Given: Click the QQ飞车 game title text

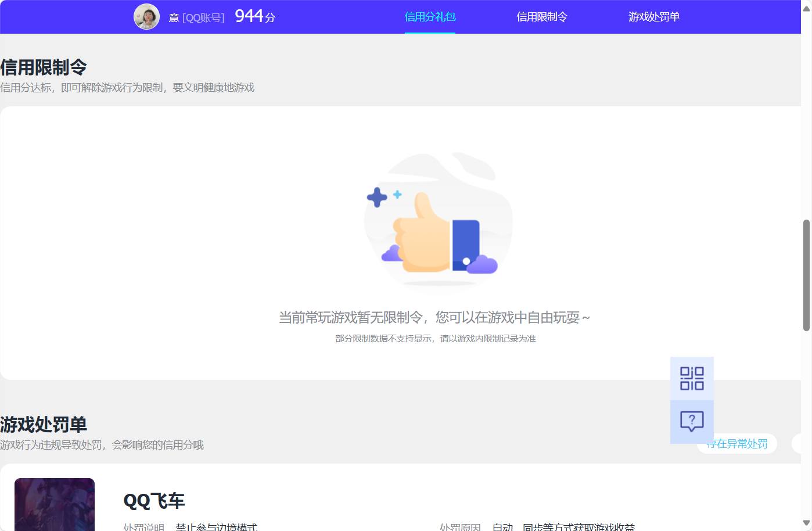Looking at the screenshot, I should click(x=153, y=500).
